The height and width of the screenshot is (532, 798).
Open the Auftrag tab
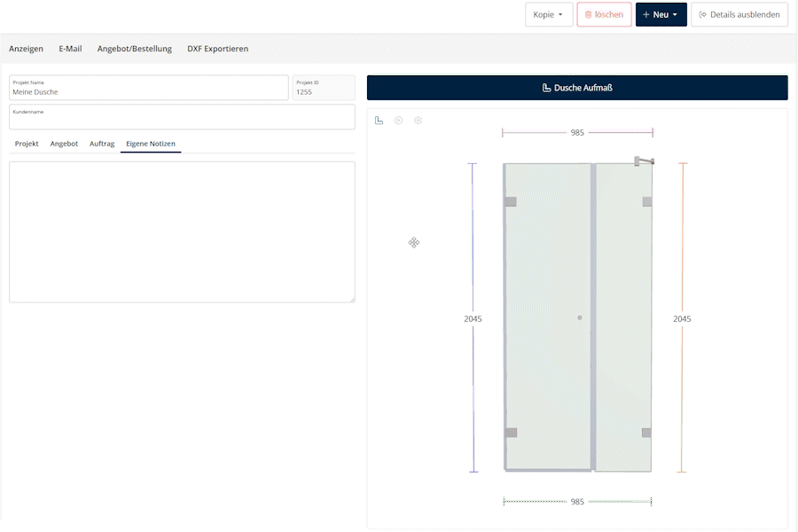tap(102, 144)
